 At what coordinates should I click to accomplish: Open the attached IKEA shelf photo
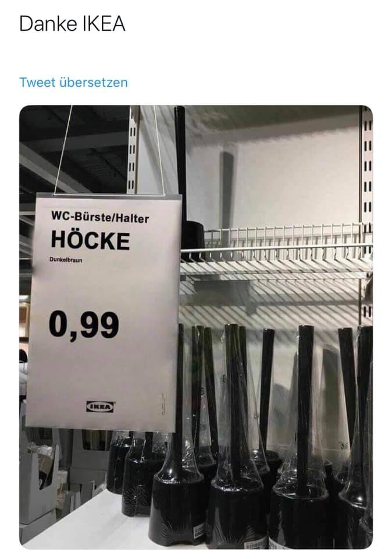196,327
